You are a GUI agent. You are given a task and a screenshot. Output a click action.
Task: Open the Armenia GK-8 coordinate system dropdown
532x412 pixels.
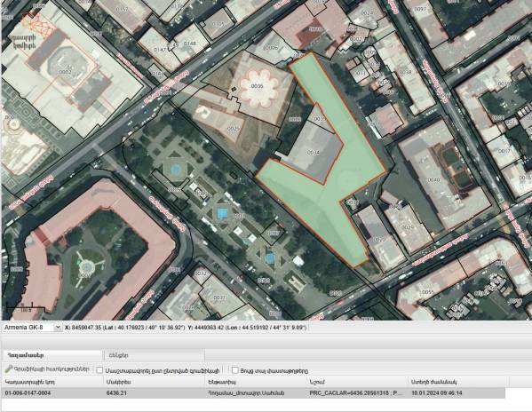pyautogui.click(x=32, y=328)
